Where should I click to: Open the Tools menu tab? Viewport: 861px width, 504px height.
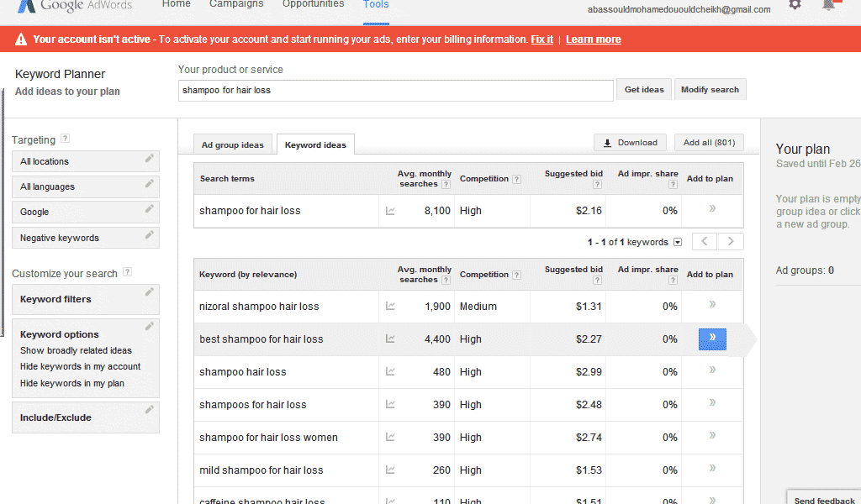click(x=376, y=4)
